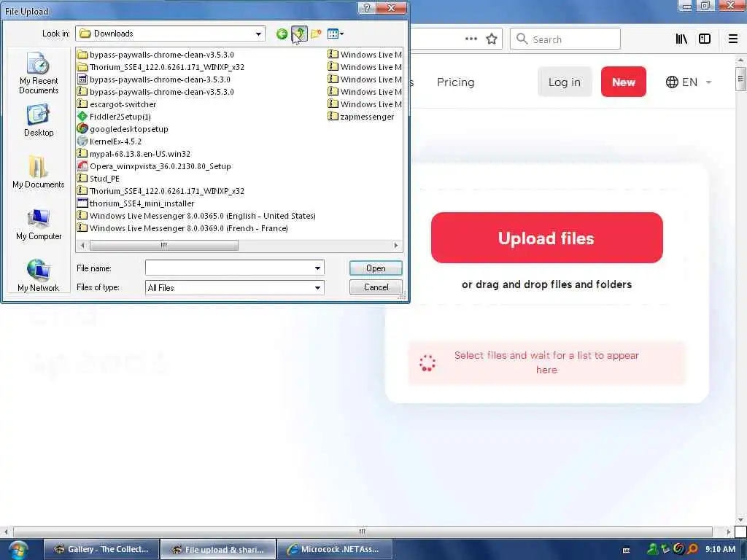Toggle the browser sidebar icon
The height and width of the screenshot is (560, 747).
coord(704,39)
